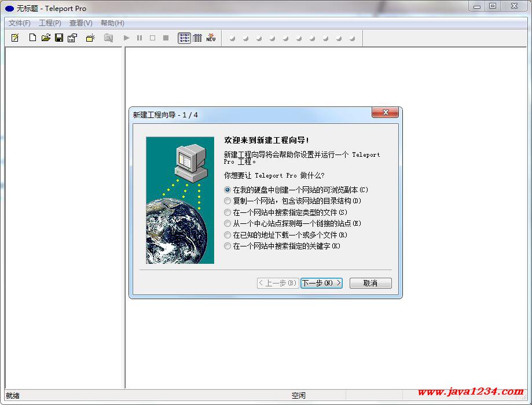Click the computer and globe wizard image

point(180,200)
